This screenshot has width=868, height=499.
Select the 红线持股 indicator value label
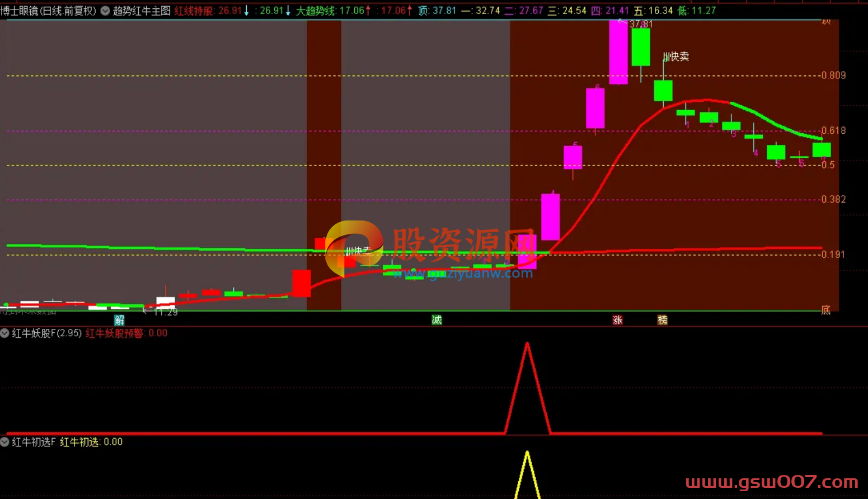click(194, 11)
